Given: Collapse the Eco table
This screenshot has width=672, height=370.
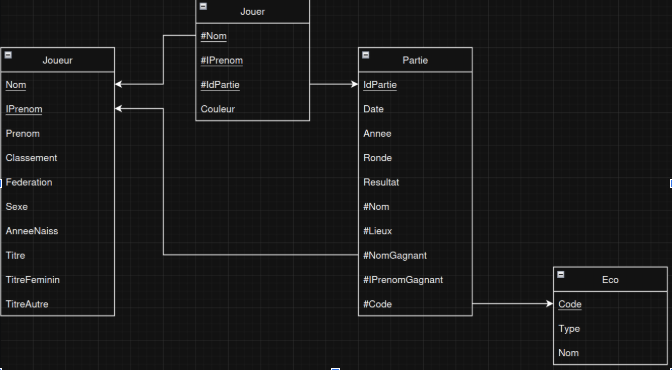Looking at the screenshot, I should 561,274.
